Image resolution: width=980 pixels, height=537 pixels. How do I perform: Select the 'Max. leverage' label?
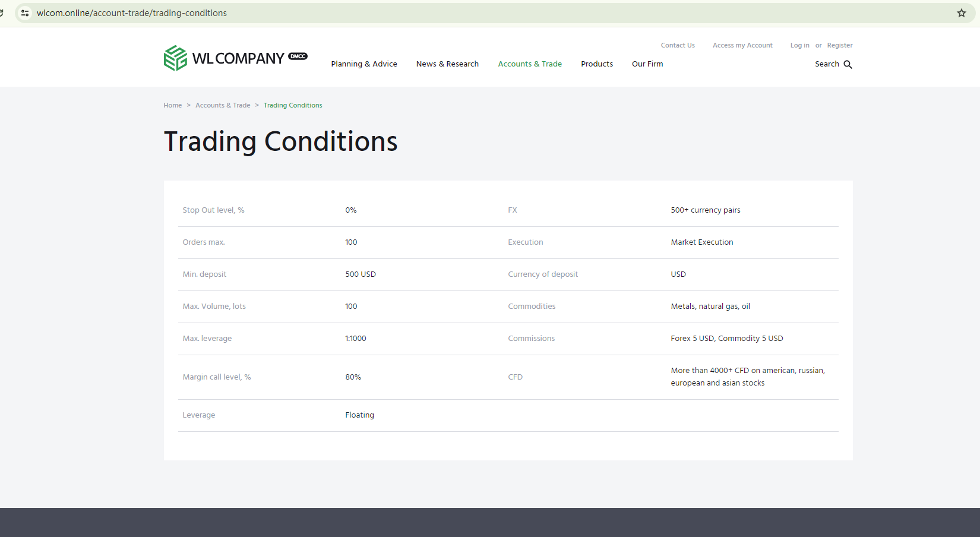(x=207, y=339)
